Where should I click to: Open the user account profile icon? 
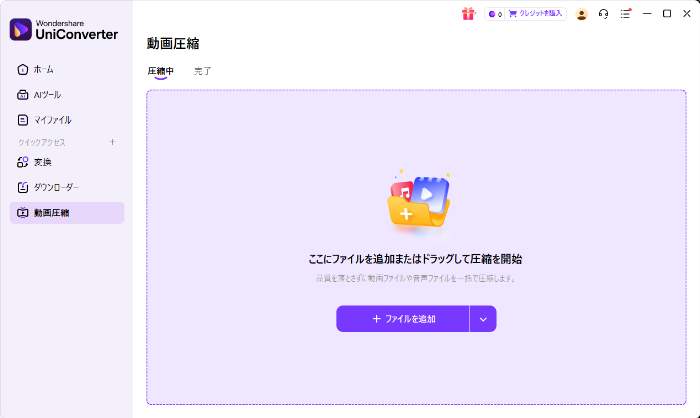coord(581,14)
